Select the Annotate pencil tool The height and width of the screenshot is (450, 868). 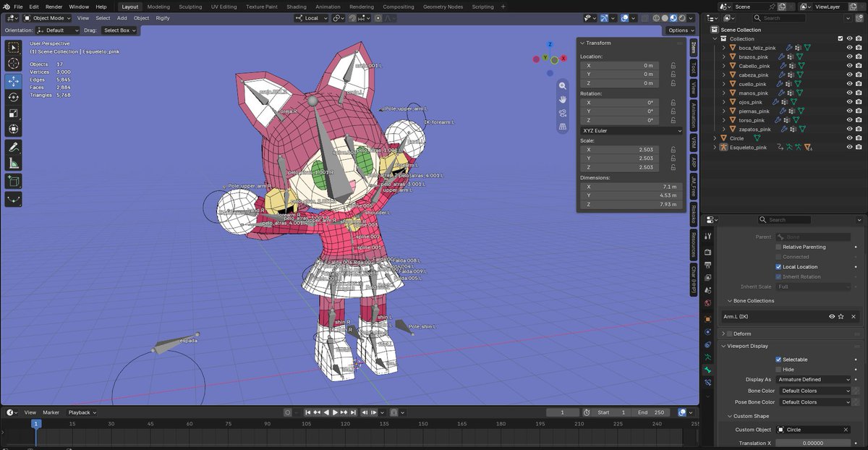point(14,147)
